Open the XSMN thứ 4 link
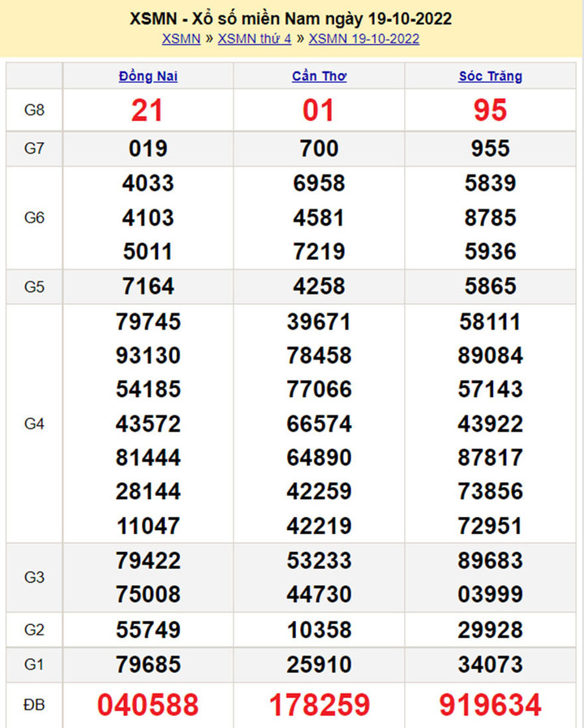584x728 pixels. 255,39
